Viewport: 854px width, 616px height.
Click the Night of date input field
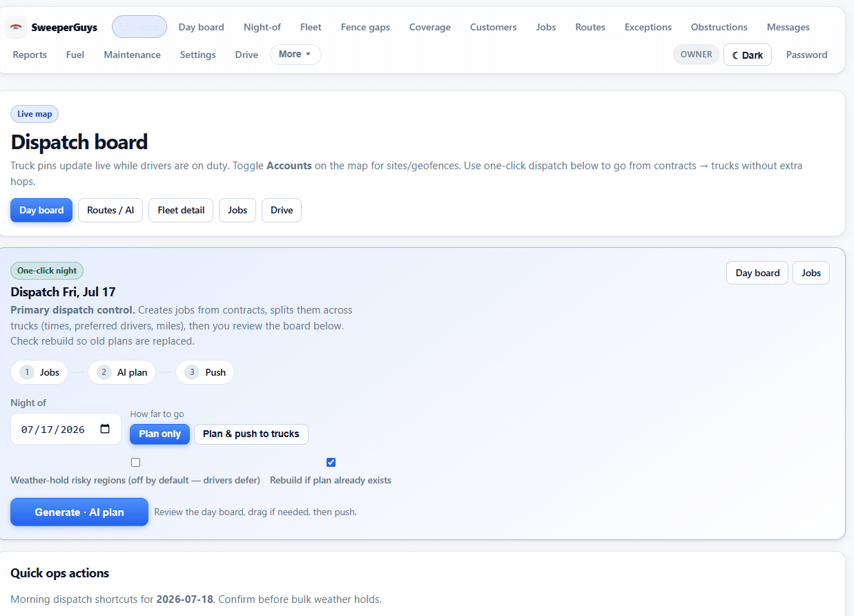[66, 429]
